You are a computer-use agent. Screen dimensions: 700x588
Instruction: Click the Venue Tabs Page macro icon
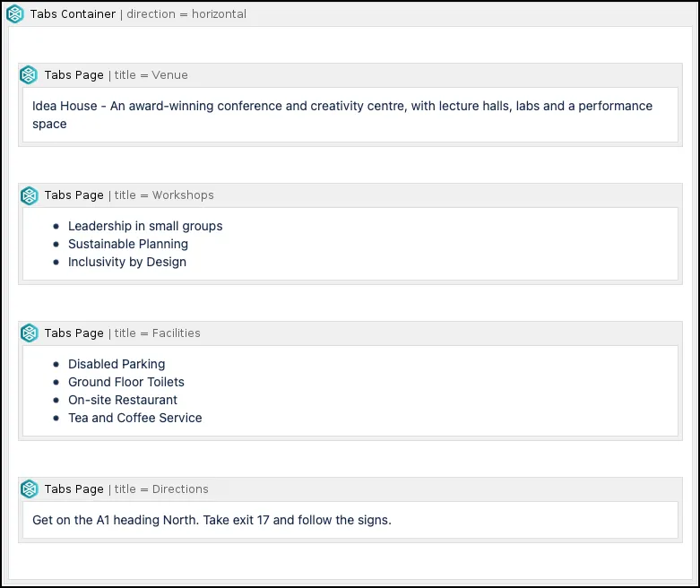click(29, 75)
